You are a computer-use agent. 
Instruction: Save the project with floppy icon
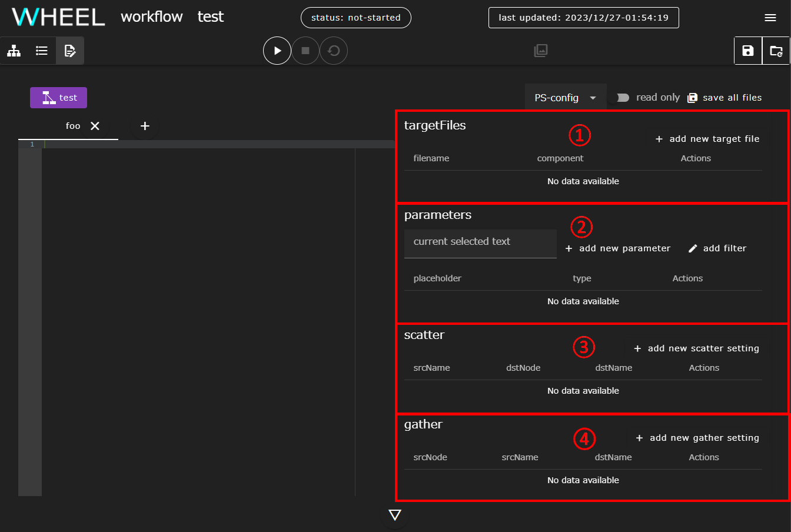(748, 51)
